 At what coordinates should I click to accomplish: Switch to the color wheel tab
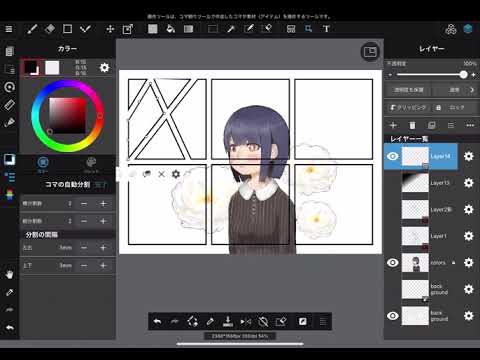click(43, 164)
